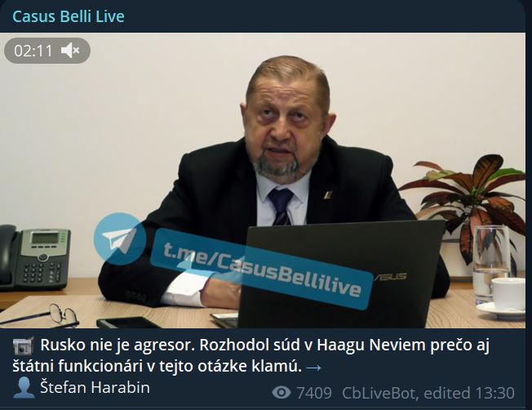Click the eye views icon
Screen dimensions: 532x410
282,393
